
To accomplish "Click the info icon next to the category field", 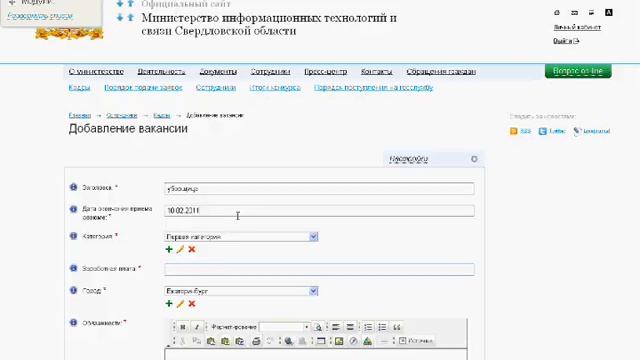I will [x=73, y=236].
